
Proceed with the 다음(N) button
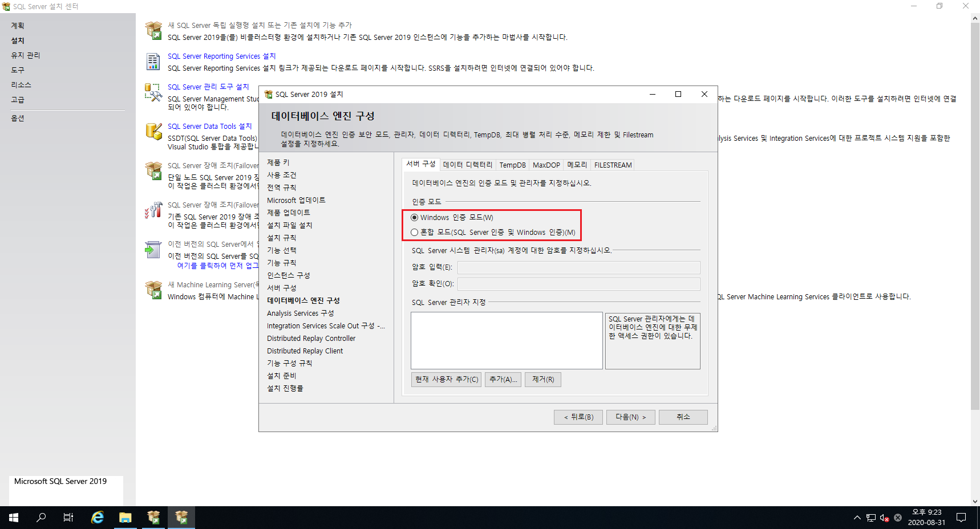pyautogui.click(x=631, y=417)
